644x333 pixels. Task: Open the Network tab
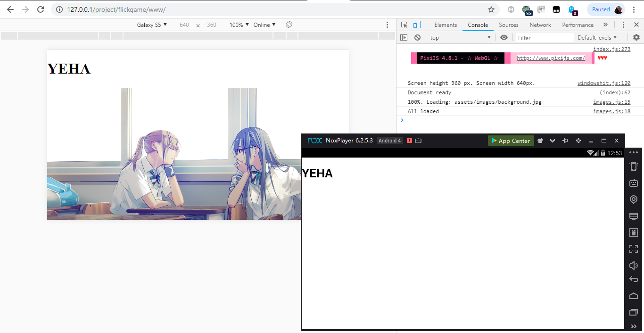click(x=540, y=25)
